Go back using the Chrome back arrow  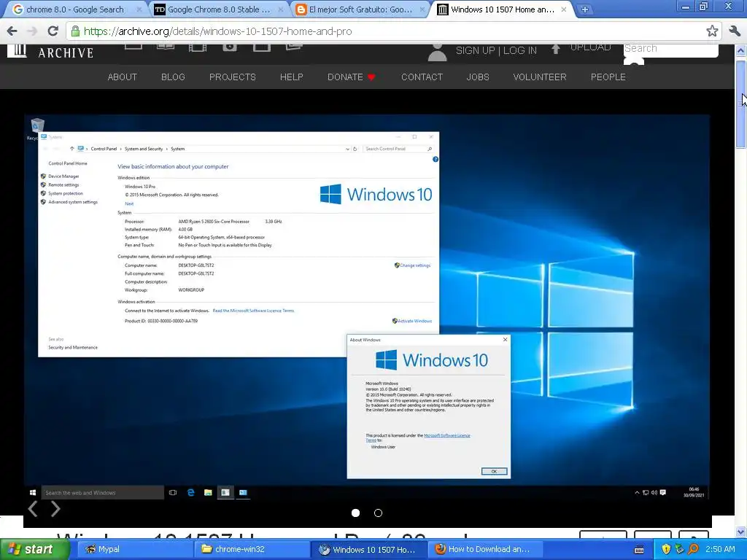point(12,31)
